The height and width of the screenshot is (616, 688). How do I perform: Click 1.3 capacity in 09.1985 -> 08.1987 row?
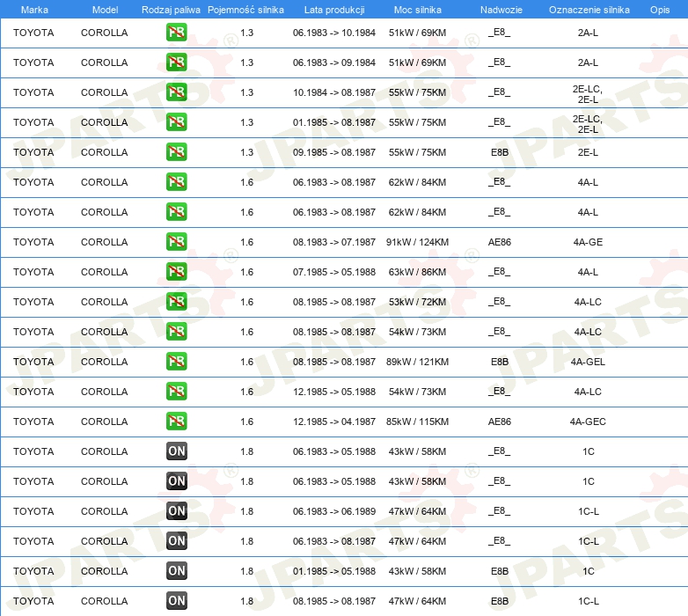click(x=246, y=152)
